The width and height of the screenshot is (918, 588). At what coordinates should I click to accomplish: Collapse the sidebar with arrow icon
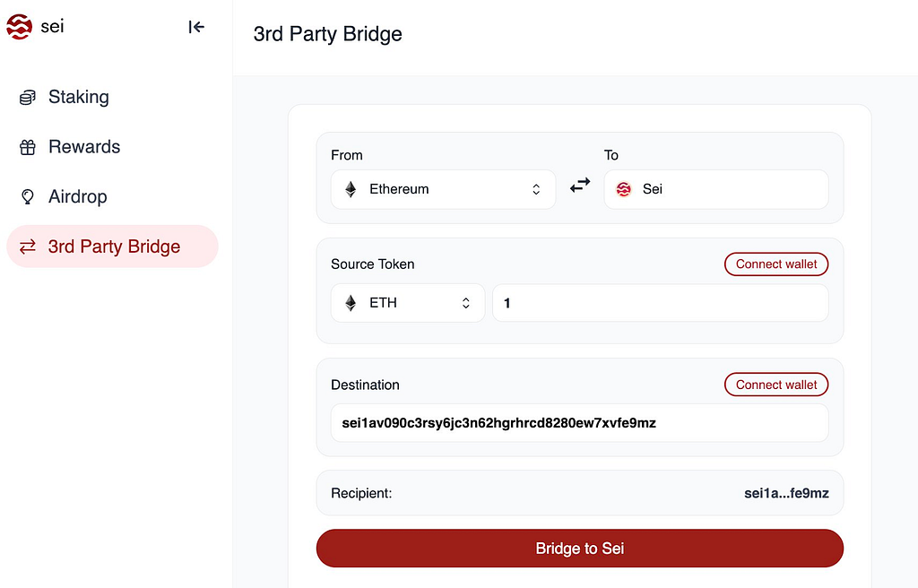[x=196, y=27]
